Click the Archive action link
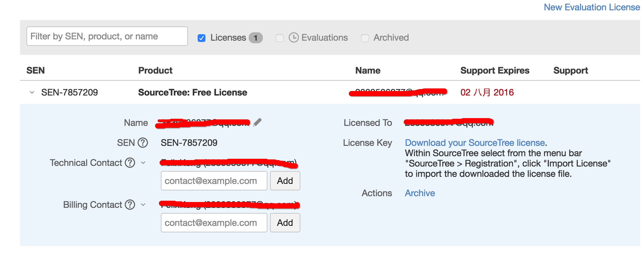 point(420,193)
